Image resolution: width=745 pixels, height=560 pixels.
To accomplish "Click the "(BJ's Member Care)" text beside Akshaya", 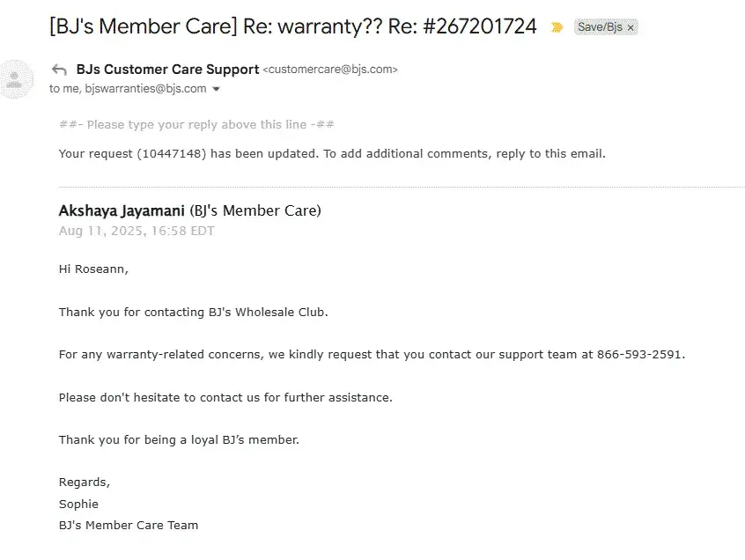I will (255, 210).
